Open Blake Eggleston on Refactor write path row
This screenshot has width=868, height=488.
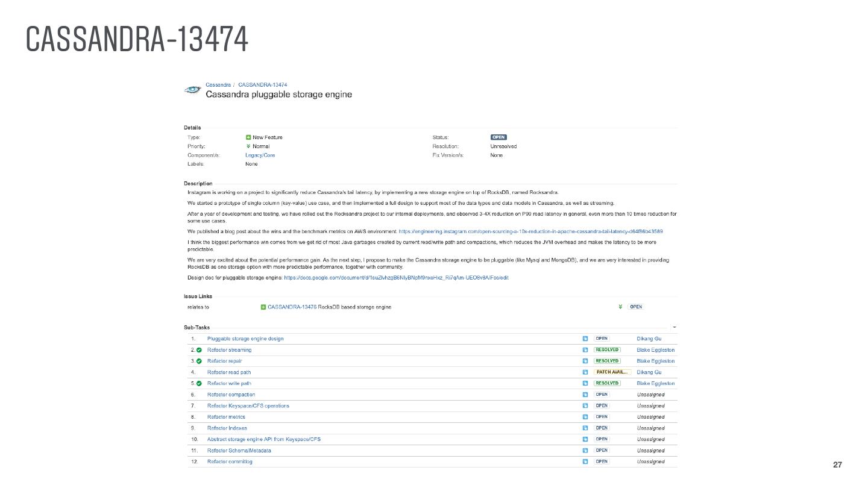[656, 383]
